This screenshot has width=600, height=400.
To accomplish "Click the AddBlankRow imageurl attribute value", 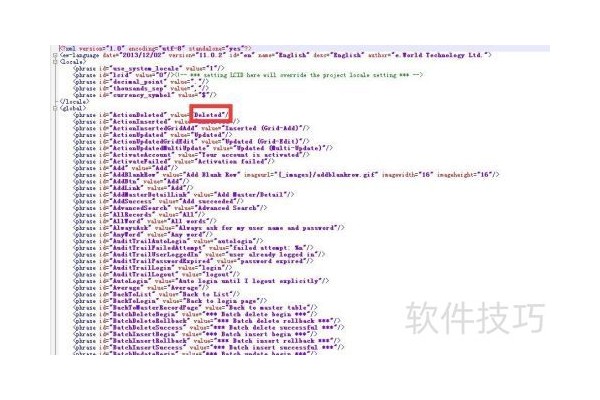I will click(311, 175).
